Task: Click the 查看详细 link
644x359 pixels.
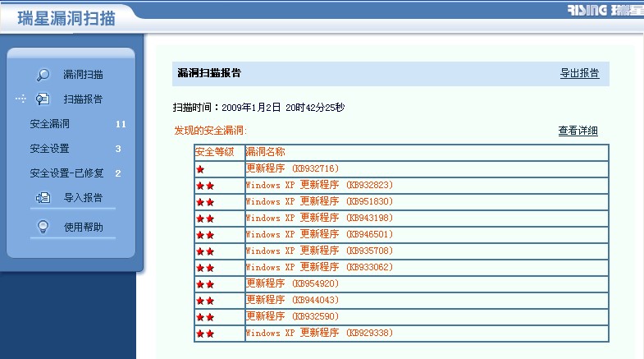Action: [x=578, y=131]
